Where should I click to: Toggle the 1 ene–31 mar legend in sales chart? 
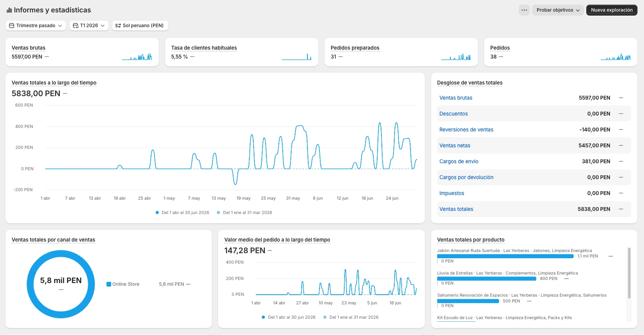(244, 212)
